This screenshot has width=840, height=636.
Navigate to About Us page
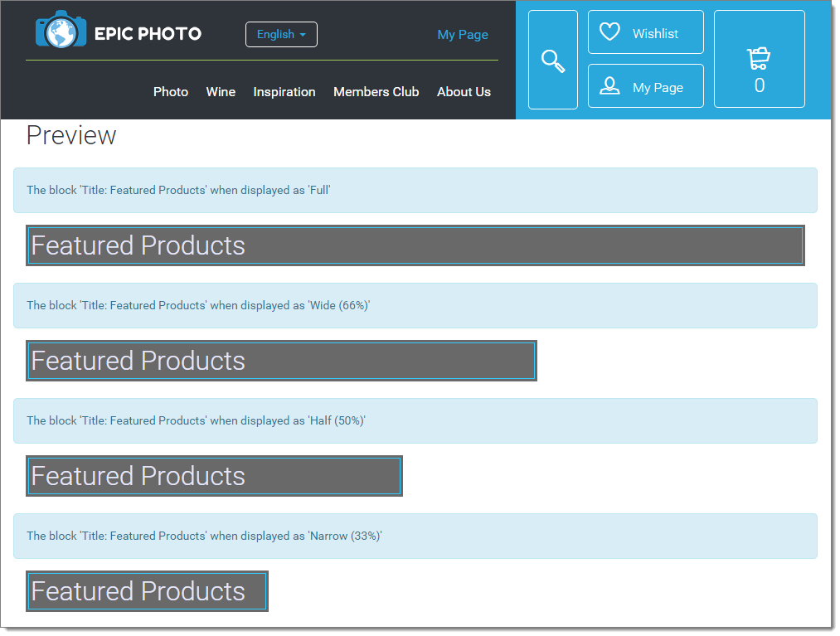pyautogui.click(x=464, y=92)
